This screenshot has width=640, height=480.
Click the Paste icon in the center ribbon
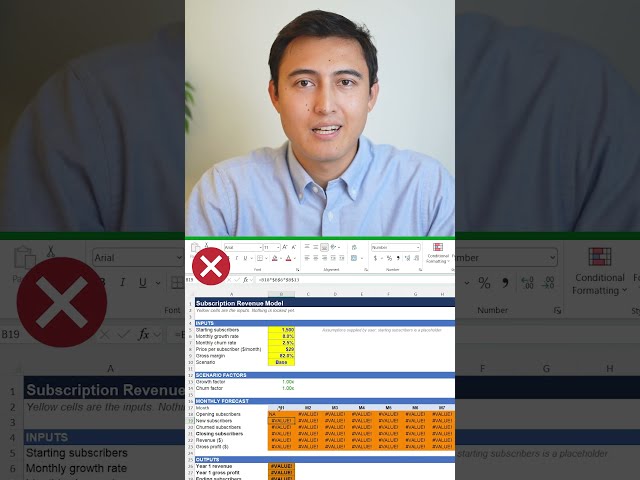[196, 247]
